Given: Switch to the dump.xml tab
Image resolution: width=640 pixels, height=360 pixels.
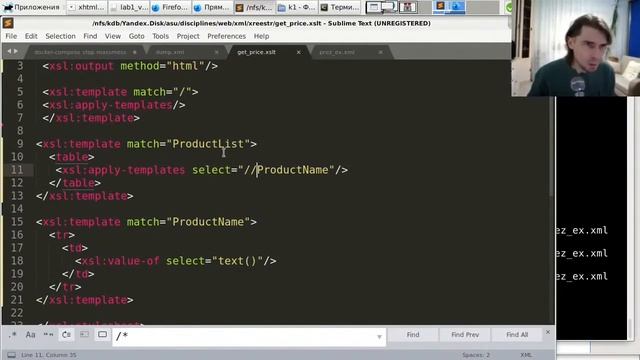Looking at the screenshot, I should (x=184, y=52).
